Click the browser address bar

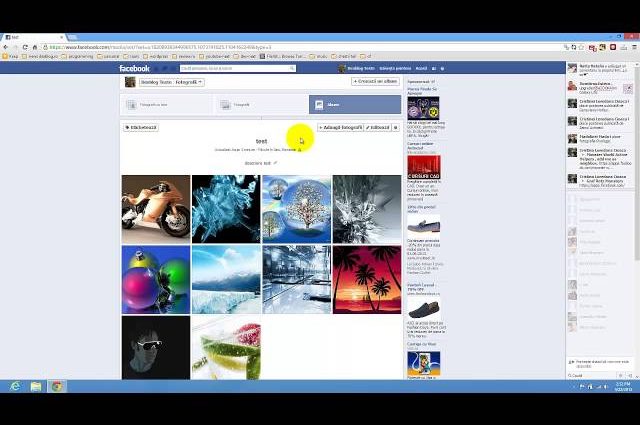click(x=302, y=47)
